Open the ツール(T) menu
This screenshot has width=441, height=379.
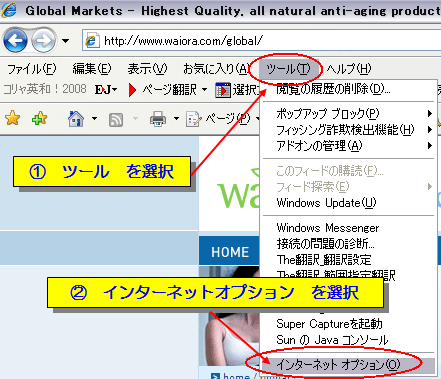coord(288,69)
